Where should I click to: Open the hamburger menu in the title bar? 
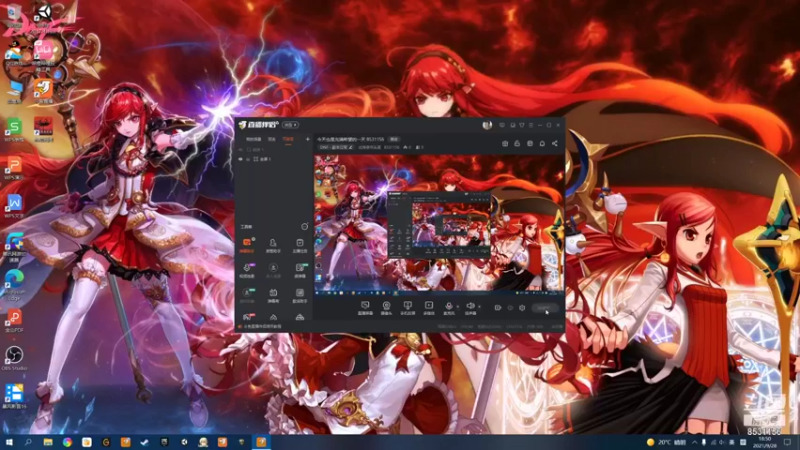pos(531,125)
